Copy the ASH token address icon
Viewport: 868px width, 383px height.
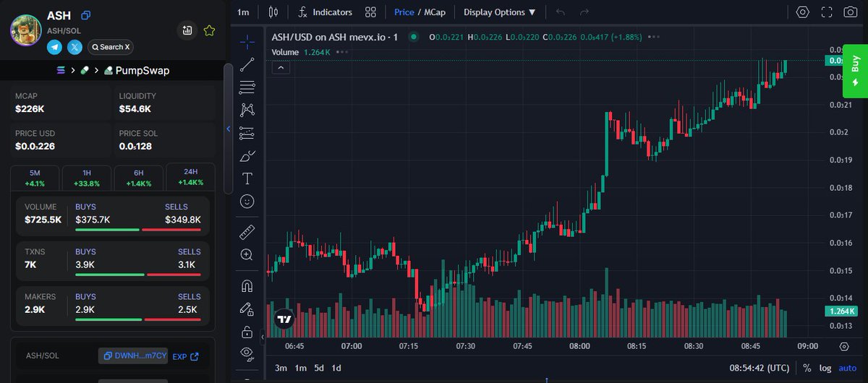(x=86, y=15)
